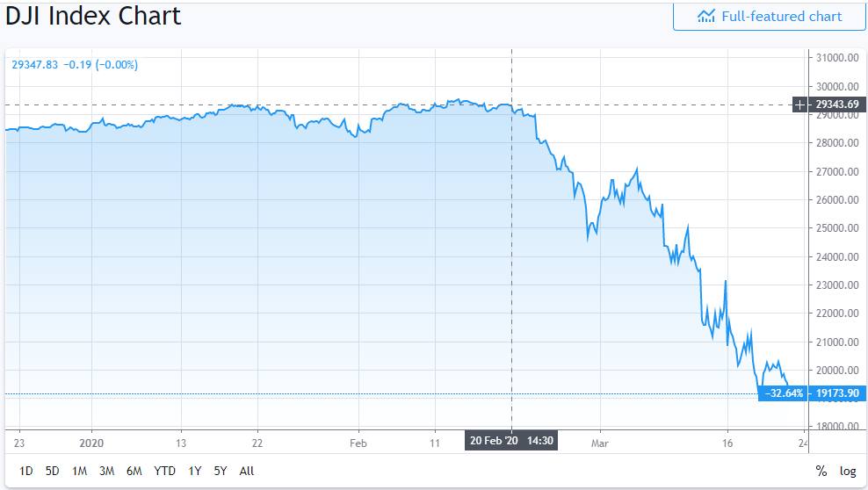Display All time range data
The image size is (868, 490).
tap(247, 471)
